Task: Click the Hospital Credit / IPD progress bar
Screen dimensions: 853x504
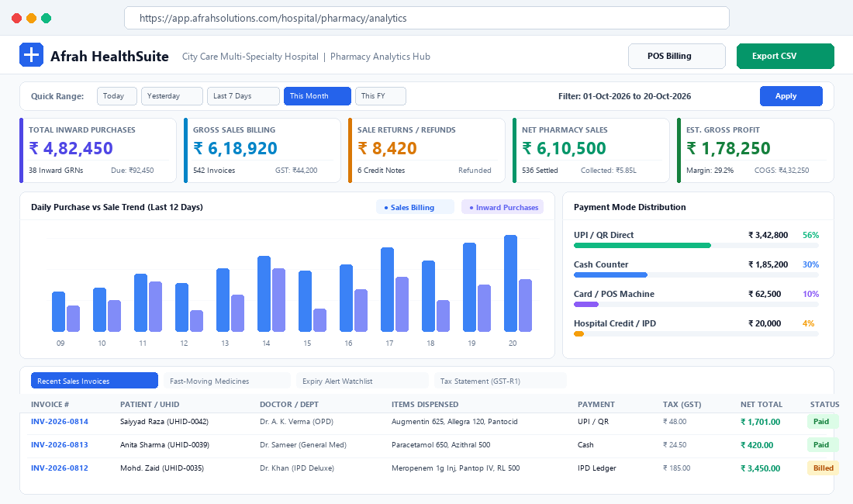Action: click(696, 333)
